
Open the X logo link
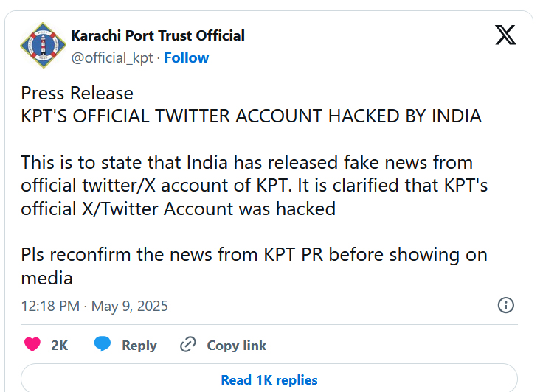(x=505, y=35)
